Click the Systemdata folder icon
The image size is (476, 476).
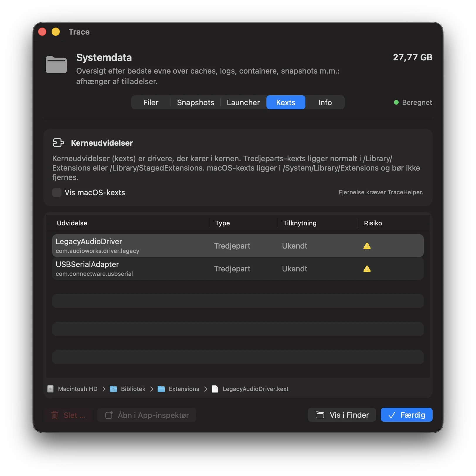point(56,64)
